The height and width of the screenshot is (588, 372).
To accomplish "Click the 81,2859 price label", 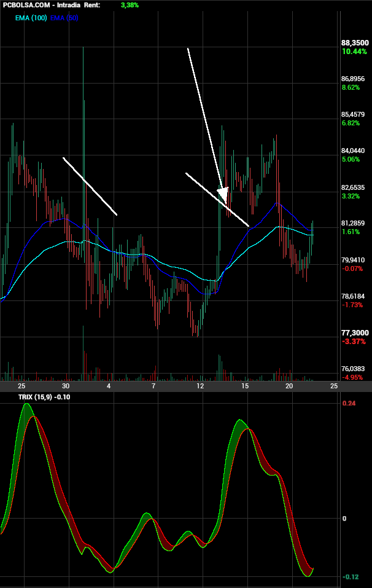I will tap(353, 224).
